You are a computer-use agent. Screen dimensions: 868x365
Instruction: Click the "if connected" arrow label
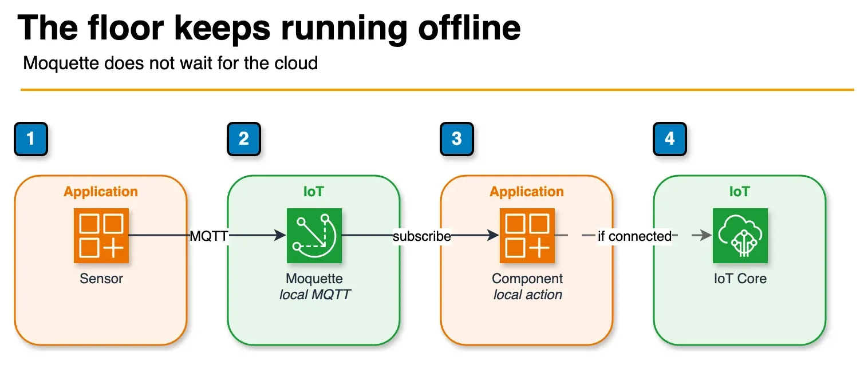[634, 236]
